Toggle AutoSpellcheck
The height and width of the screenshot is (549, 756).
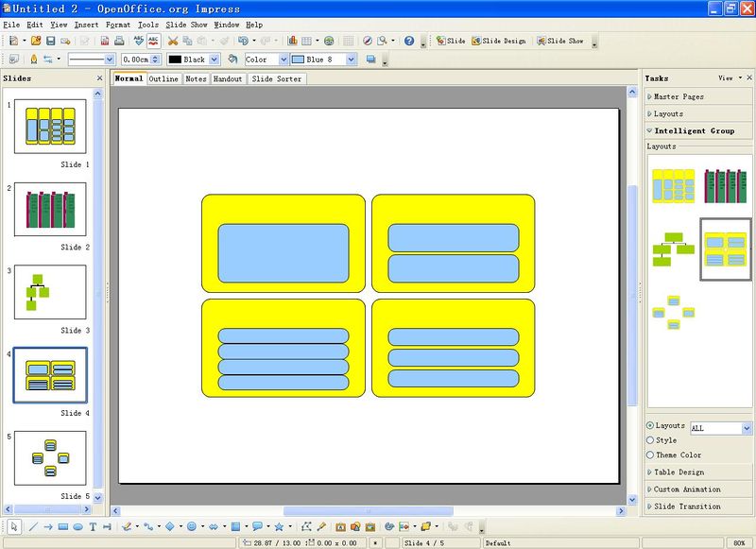click(153, 41)
